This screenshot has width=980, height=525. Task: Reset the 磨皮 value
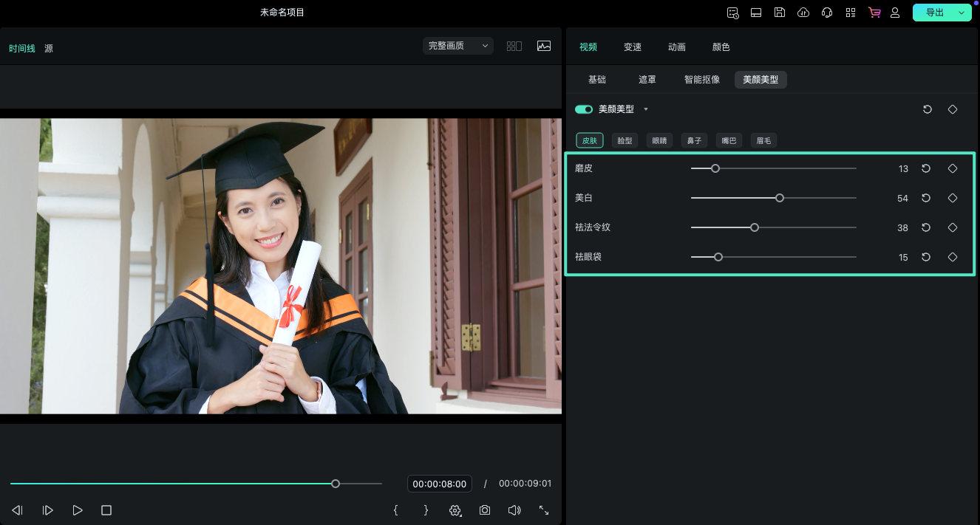pos(926,168)
